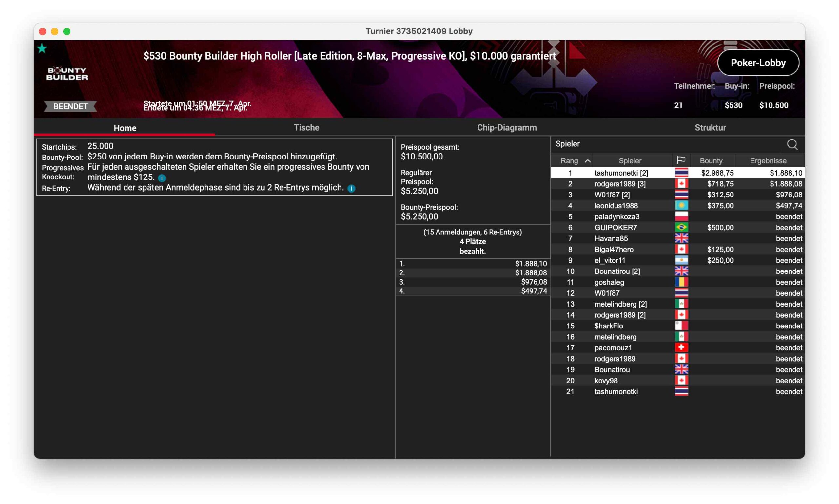Sort by Ergebnisse column header
839x504 pixels.
(x=768, y=161)
